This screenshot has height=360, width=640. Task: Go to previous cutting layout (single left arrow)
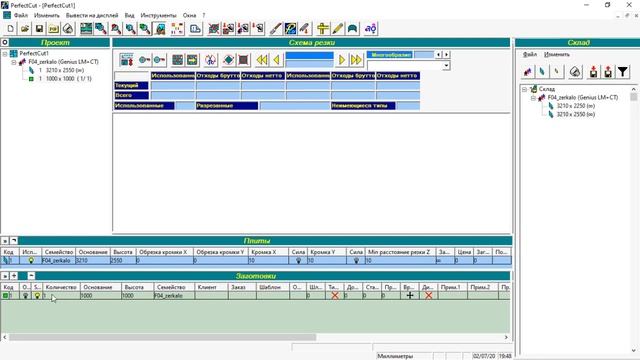pos(277,60)
